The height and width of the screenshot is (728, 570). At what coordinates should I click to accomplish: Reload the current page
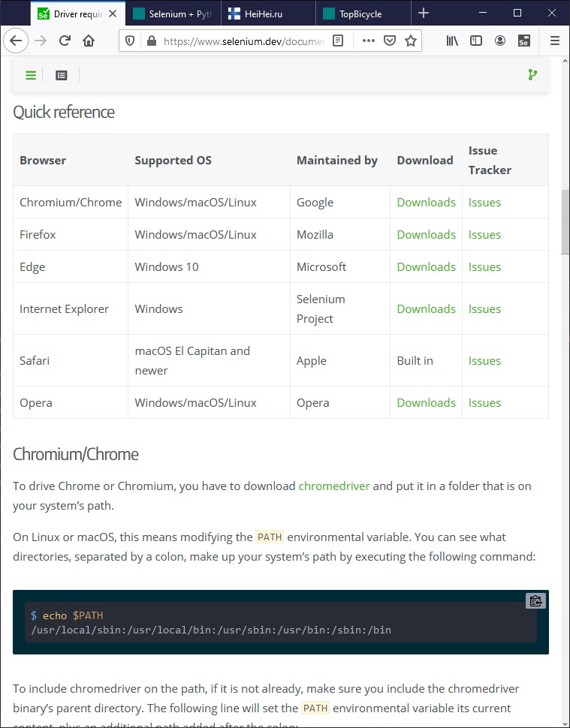click(65, 41)
